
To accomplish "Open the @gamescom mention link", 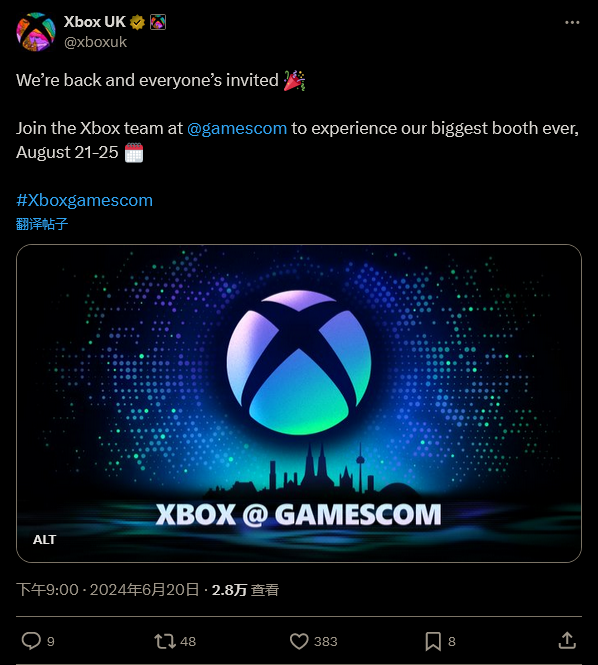I will 237,128.
